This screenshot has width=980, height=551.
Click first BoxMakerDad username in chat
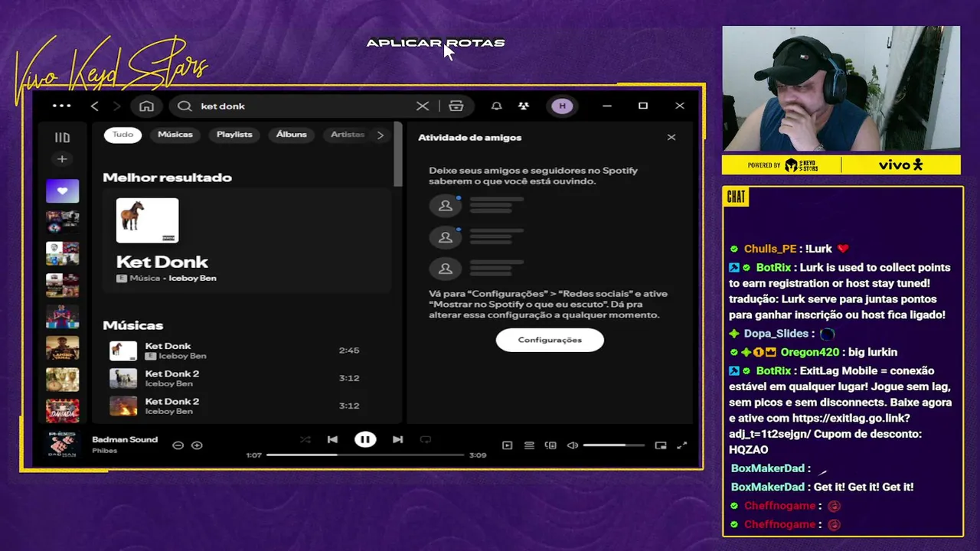click(x=767, y=468)
